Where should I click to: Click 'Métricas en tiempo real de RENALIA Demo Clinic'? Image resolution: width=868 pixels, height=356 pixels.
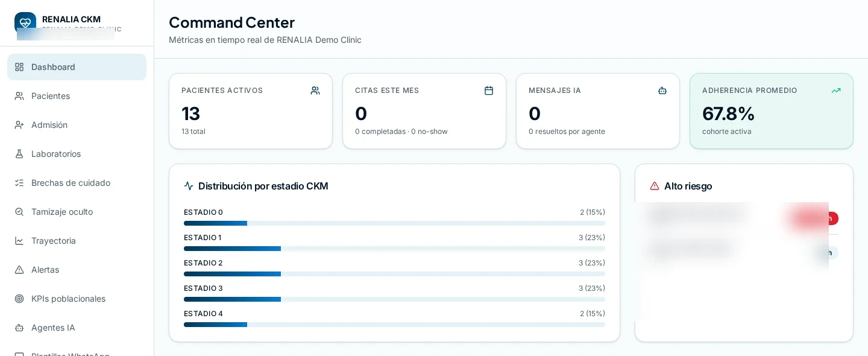pyautogui.click(x=265, y=40)
